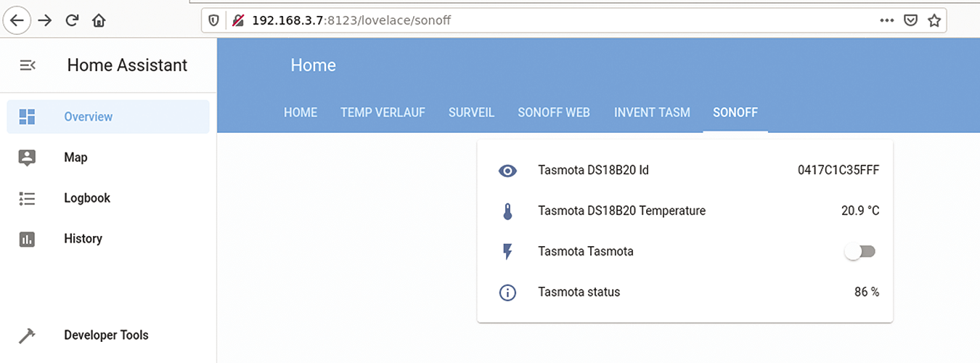This screenshot has height=363, width=980.
Task: Open the INVENT TASM tab
Action: [652, 113]
